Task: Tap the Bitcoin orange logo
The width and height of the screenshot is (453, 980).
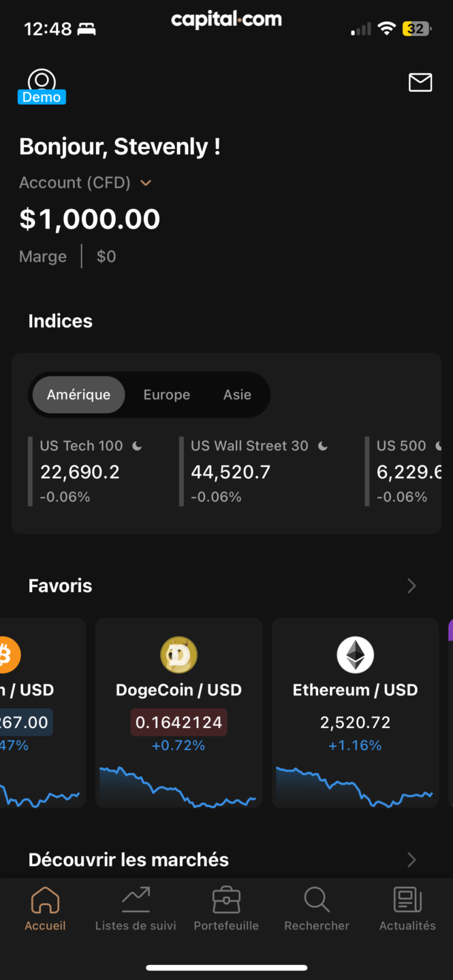Action: tap(8, 655)
